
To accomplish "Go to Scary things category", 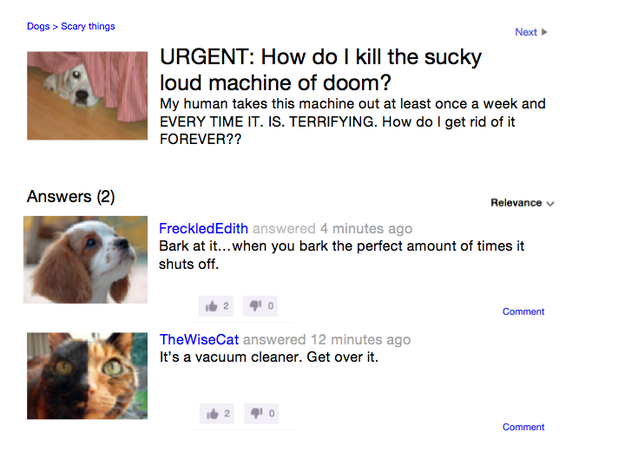I will coord(88,26).
